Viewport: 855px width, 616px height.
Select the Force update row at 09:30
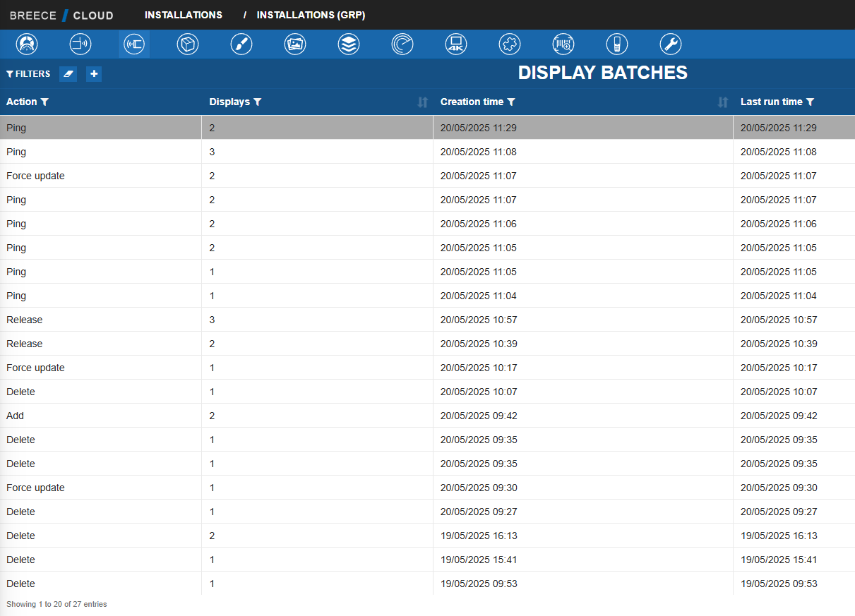[427, 488]
